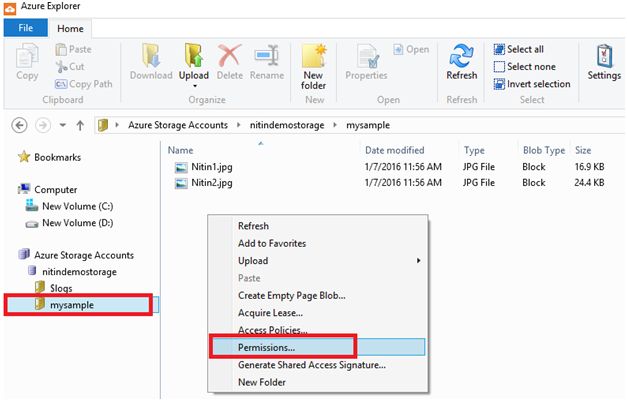Viewport: 627px width, 401px height.
Task: Select Azure Storage Accounts tree node
Action: tap(76, 255)
